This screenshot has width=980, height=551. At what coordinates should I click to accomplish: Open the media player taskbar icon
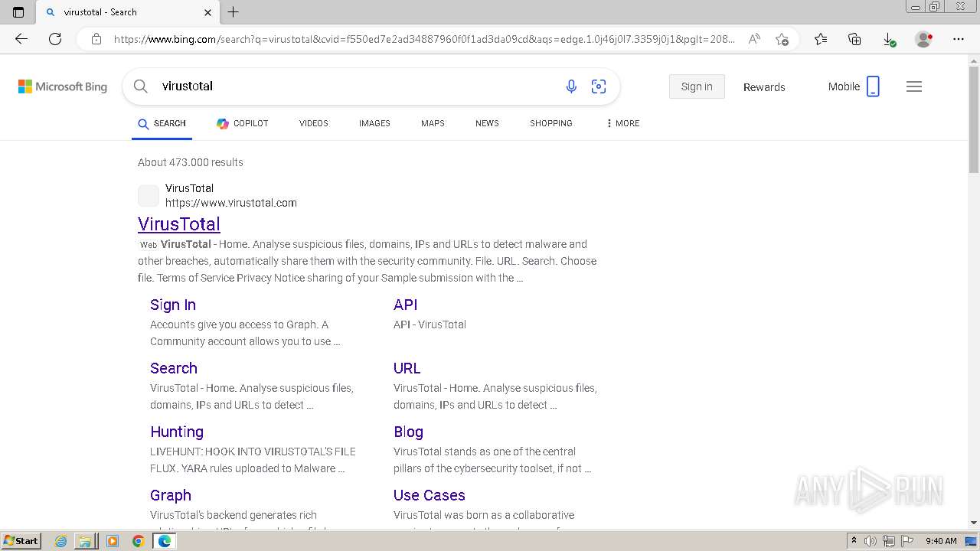[x=113, y=541]
